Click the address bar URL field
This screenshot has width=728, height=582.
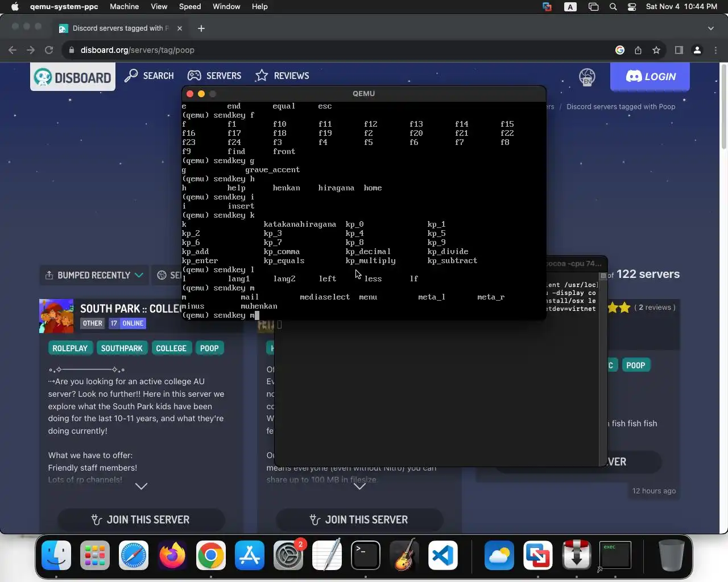(341, 50)
